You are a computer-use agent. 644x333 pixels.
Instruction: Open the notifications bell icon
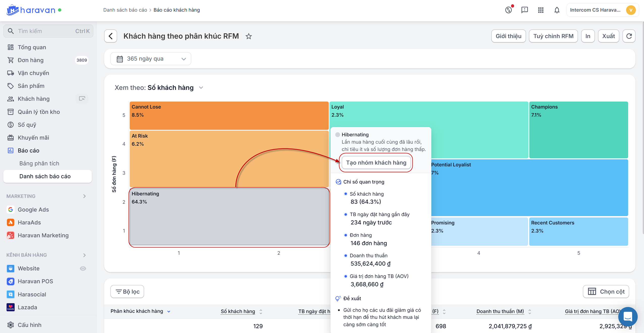pyautogui.click(x=557, y=10)
